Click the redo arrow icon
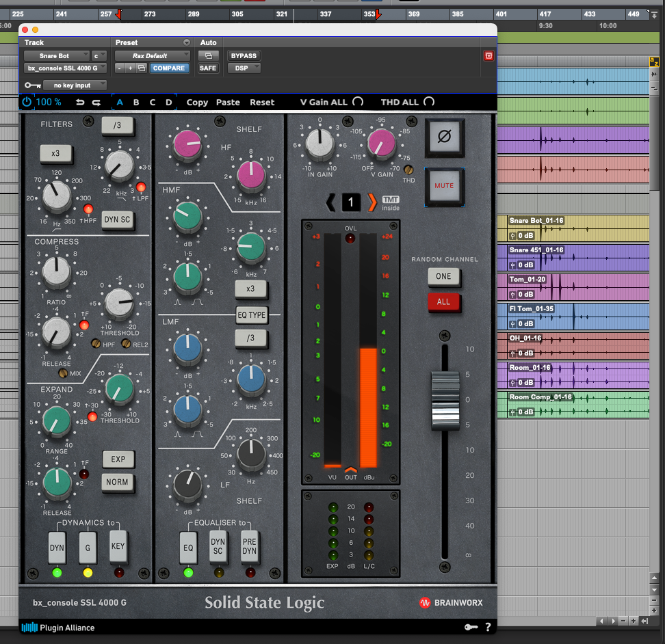 (x=96, y=103)
